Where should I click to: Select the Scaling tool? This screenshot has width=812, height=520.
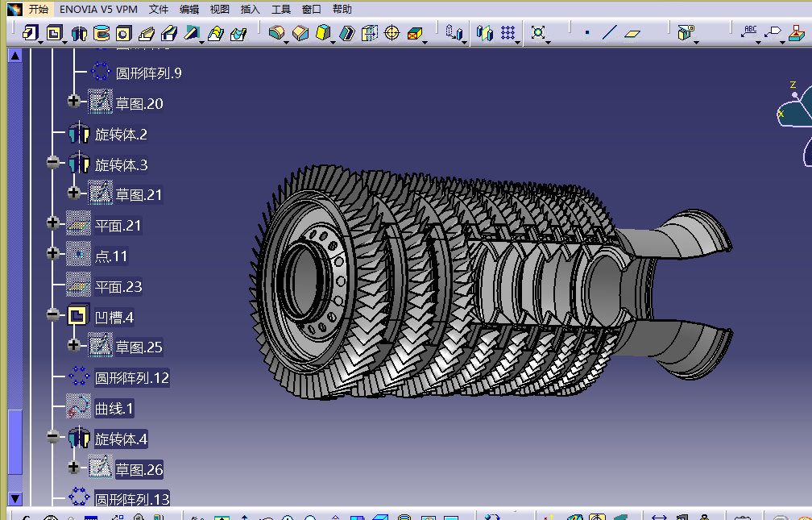(538, 33)
